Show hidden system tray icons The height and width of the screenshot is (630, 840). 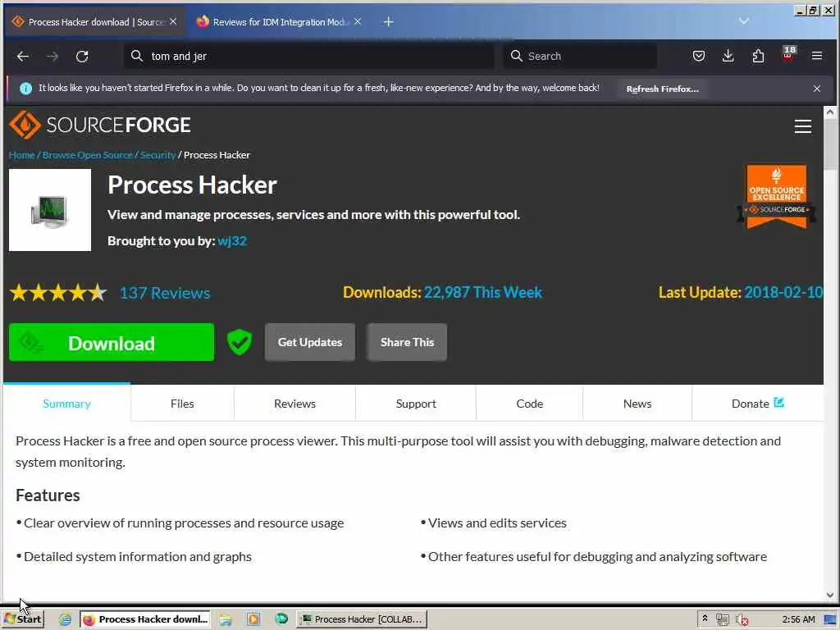pos(705,619)
